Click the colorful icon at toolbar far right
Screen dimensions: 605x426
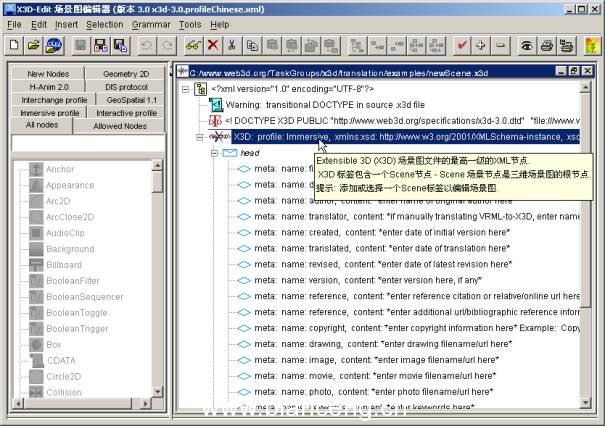point(593,46)
